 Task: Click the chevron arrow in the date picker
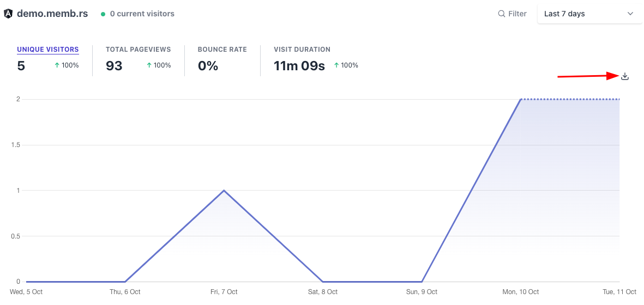coord(630,14)
